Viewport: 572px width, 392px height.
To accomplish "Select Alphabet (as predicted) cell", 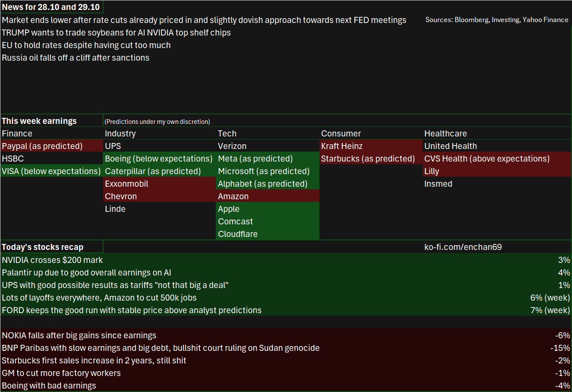I will [x=268, y=184].
